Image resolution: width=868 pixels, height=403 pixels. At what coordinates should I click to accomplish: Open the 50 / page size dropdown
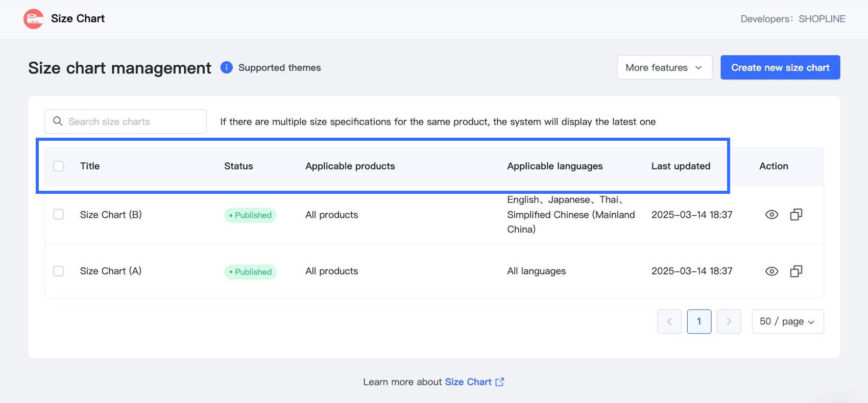tap(787, 321)
